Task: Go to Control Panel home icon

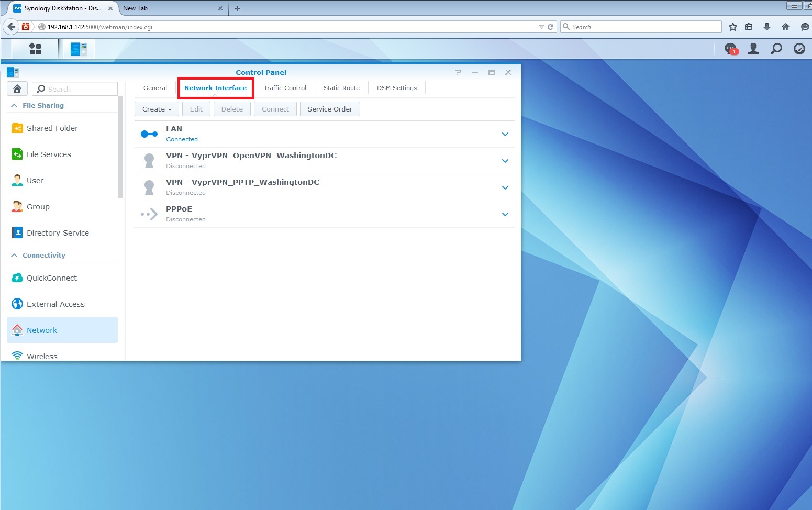Action: click(17, 88)
